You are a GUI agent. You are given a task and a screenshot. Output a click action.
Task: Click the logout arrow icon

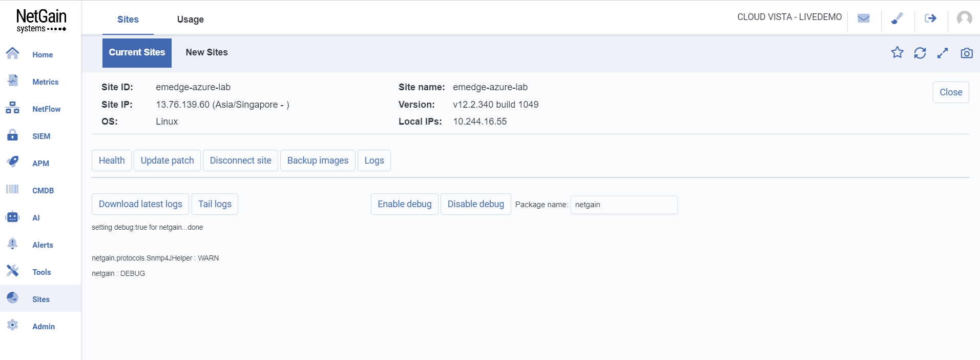[930, 18]
